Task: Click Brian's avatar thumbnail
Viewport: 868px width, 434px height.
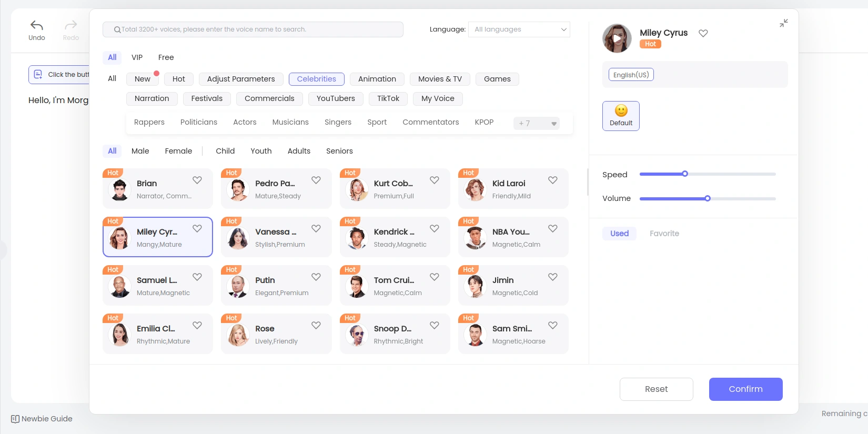Action: click(119, 190)
